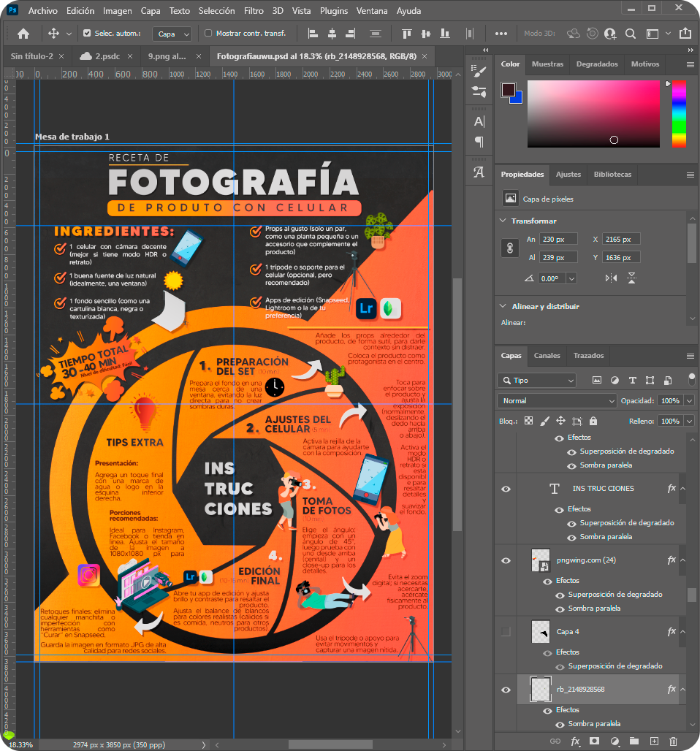Screen dimensions: 700x751
Task: Click the rainbow hue slider strip
Action: click(679, 113)
